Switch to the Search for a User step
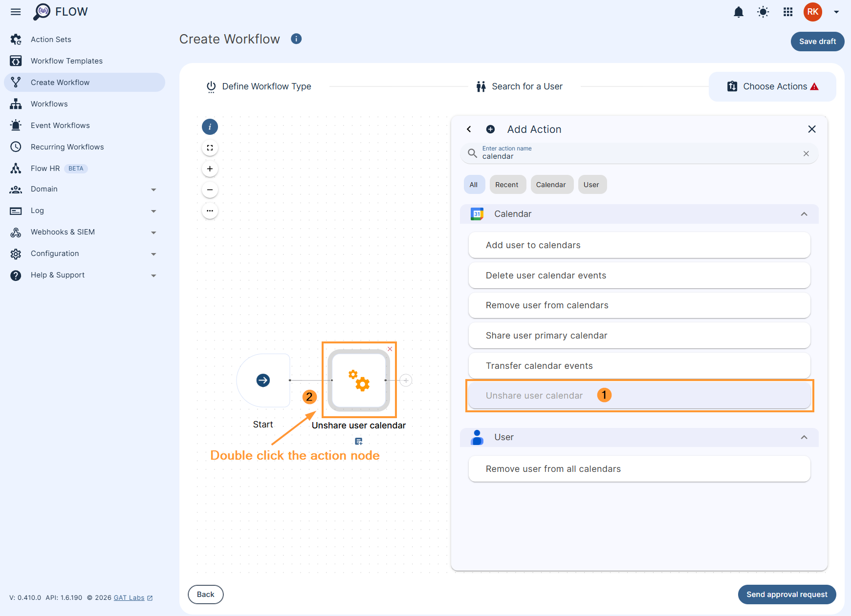851x616 pixels. pos(527,86)
